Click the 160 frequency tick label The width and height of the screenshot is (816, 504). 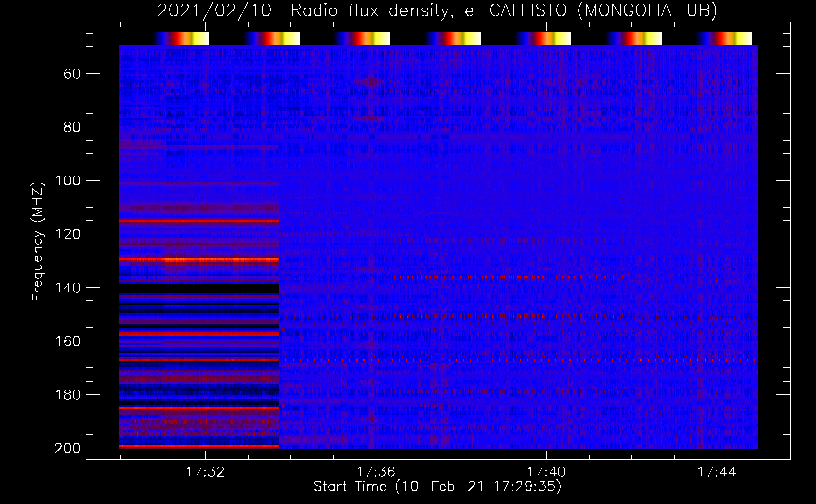[x=68, y=341]
